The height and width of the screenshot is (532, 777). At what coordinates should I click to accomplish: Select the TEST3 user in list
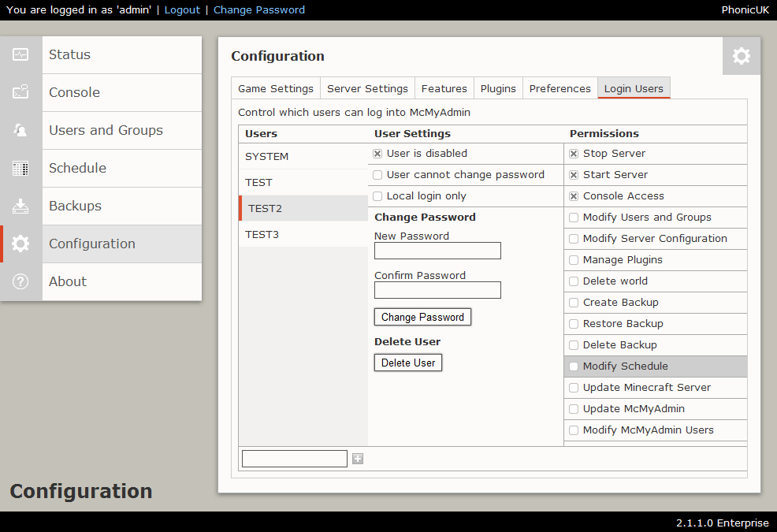tap(303, 235)
